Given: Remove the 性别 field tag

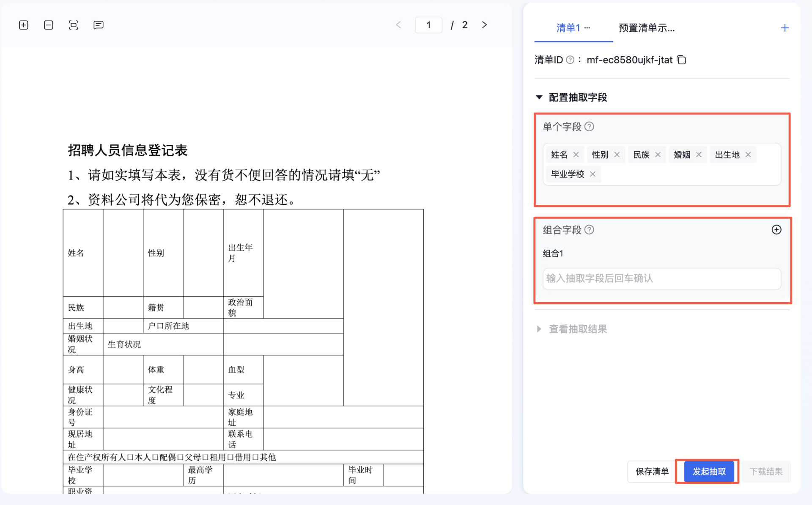Looking at the screenshot, I should pyautogui.click(x=617, y=155).
